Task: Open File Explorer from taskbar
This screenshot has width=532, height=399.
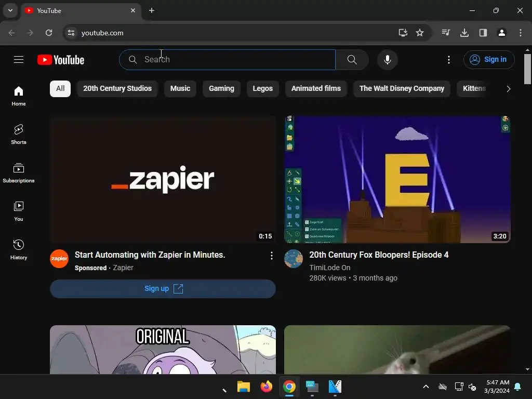Action: (243, 387)
